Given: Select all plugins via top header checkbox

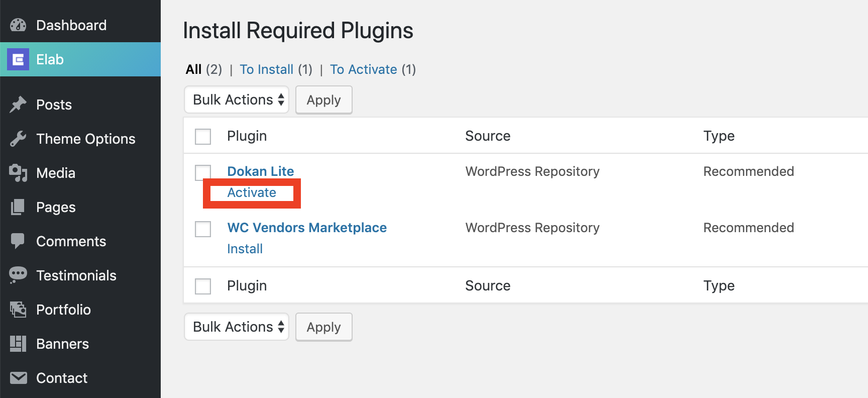Looking at the screenshot, I should [x=203, y=137].
